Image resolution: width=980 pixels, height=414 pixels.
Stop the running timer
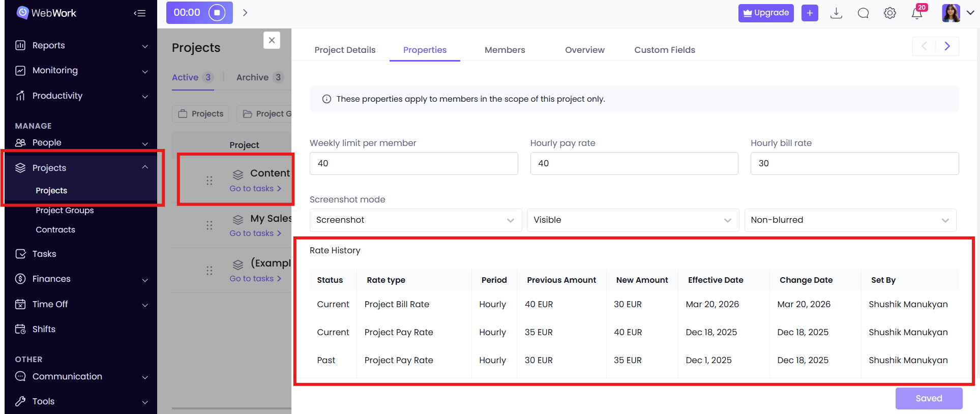tap(217, 13)
